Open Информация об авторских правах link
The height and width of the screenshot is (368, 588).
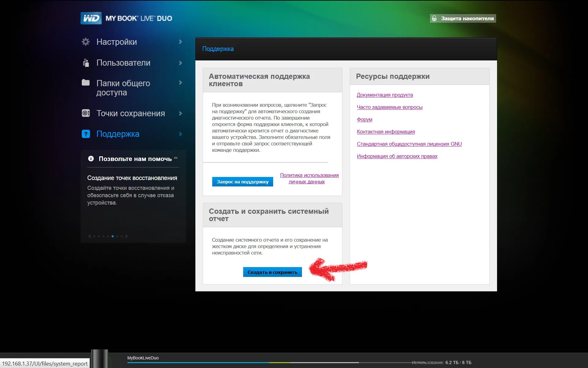tap(397, 156)
